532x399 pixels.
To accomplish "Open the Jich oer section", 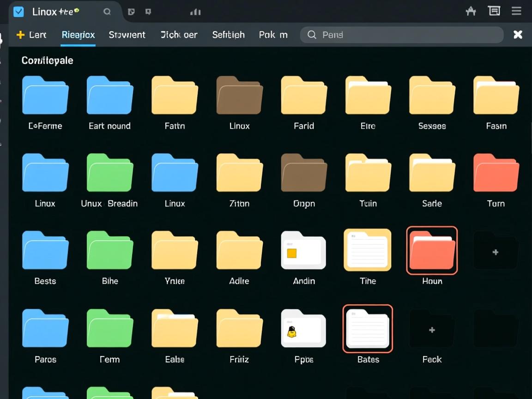I will 179,34.
